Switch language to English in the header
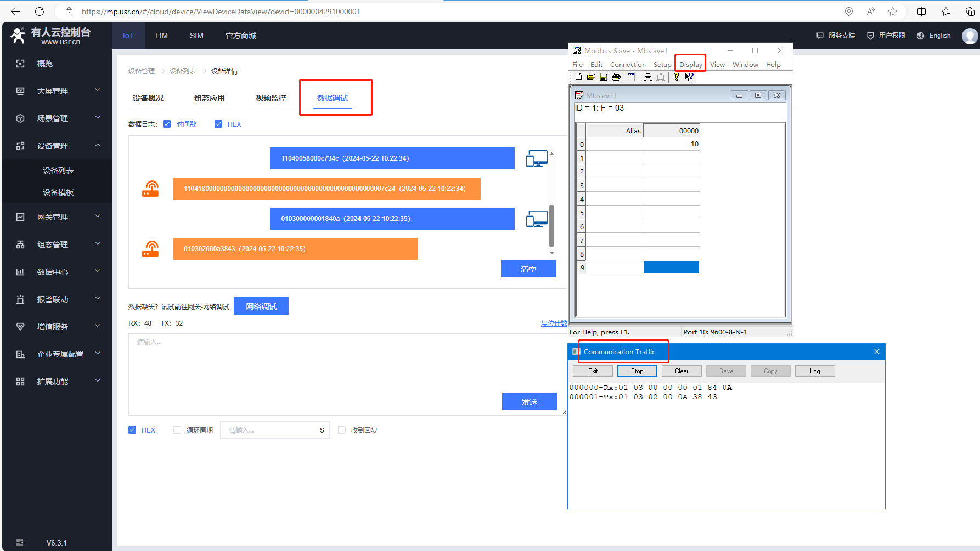 [x=934, y=36]
